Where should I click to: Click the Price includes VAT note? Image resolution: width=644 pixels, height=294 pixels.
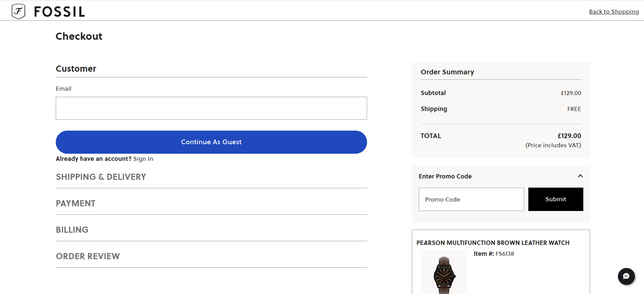(553, 145)
